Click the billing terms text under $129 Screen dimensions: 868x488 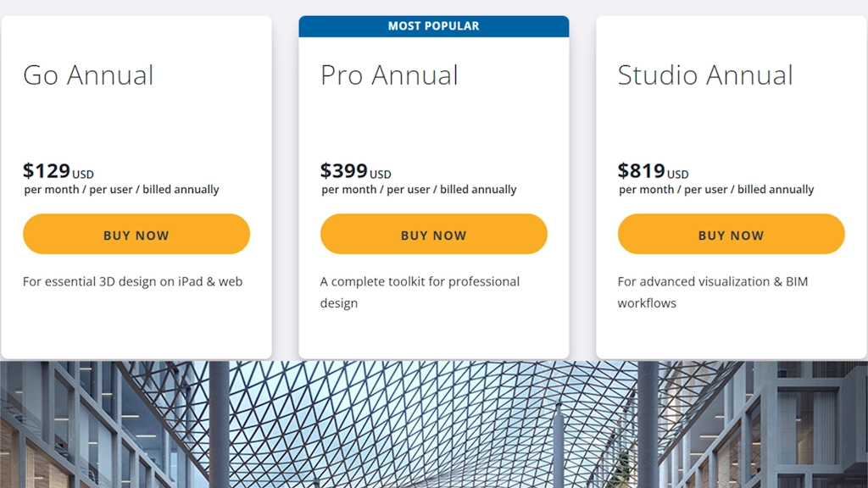(122, 190)
